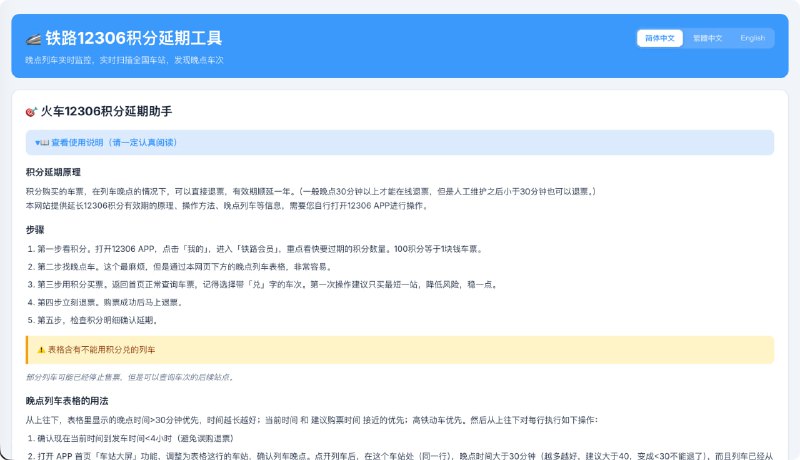Click the book icon in the instructions bar
800x460 pixels.
[x=45, y=143]
